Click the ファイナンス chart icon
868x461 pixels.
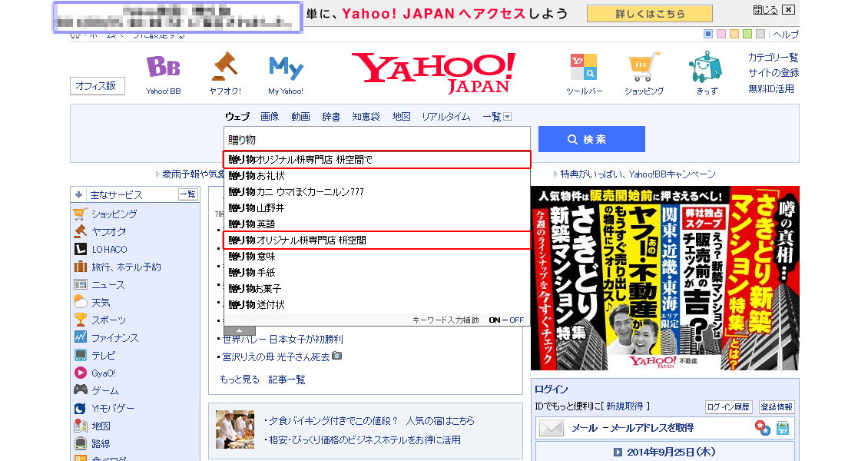coord(80,337)
